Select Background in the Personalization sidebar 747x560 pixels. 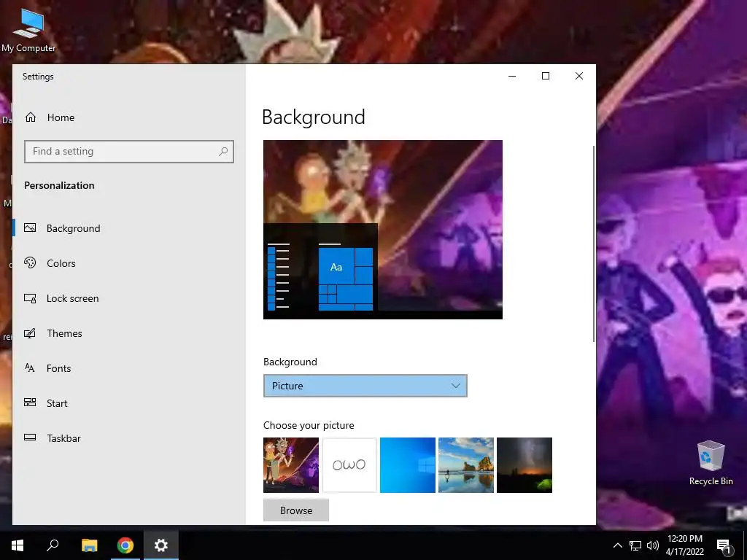tap(128, 228)
